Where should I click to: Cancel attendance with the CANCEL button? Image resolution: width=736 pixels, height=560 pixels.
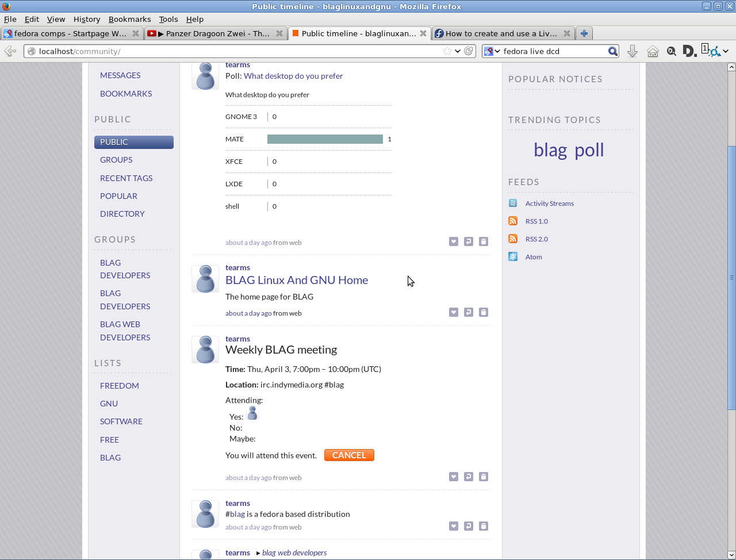pos(349,455)
